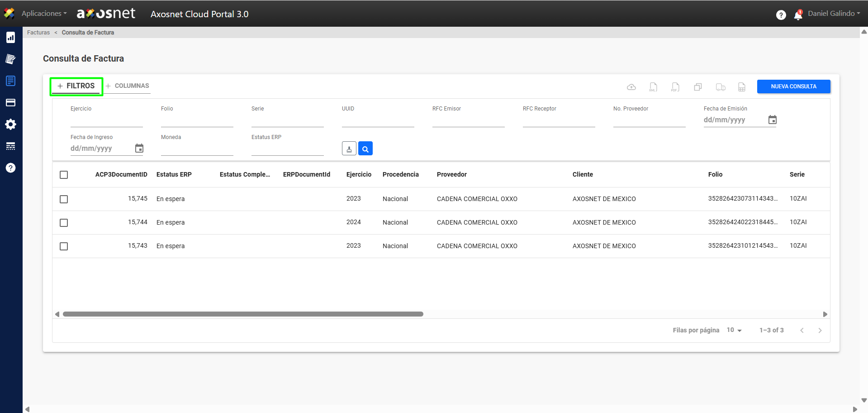Focus the Folio filter field
Viewport: 868px width, 413px height.
pyautogui.click(x=197, y=120)
